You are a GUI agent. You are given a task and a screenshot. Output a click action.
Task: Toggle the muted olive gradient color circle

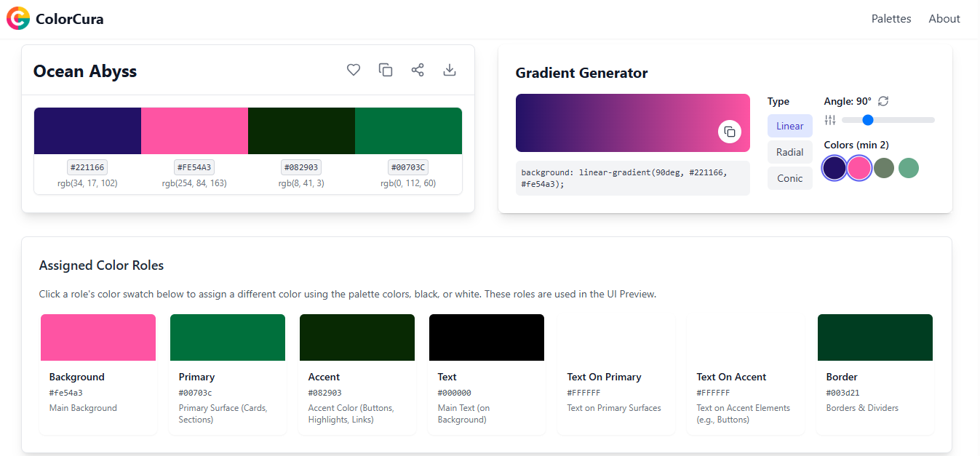pos(884,168)
